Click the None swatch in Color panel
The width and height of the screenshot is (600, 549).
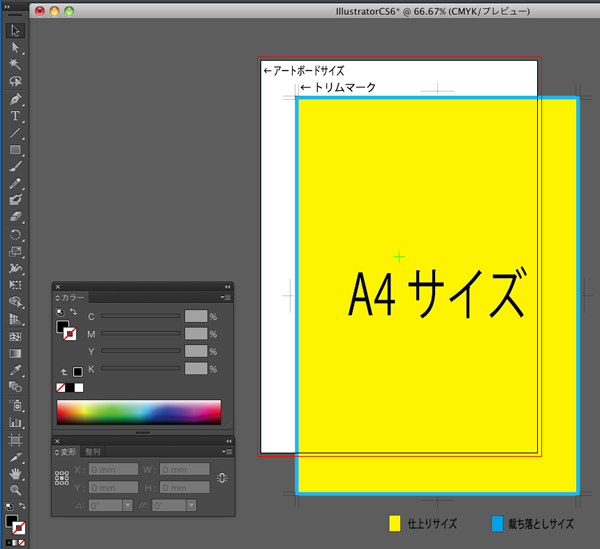[x=62, y=387]
